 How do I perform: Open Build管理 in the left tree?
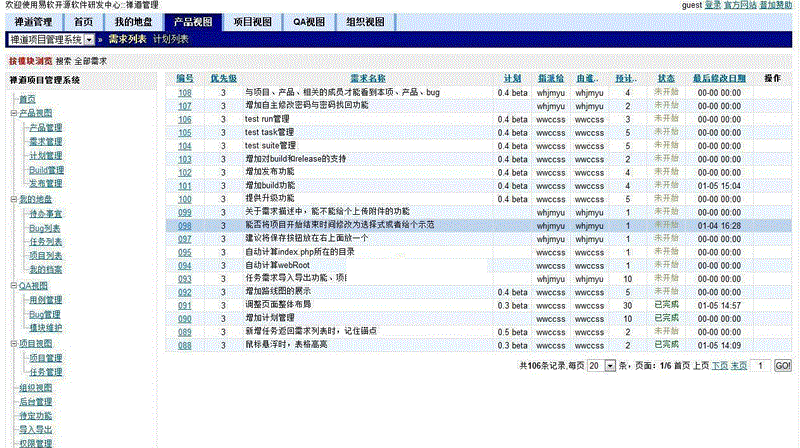(46, 170)
